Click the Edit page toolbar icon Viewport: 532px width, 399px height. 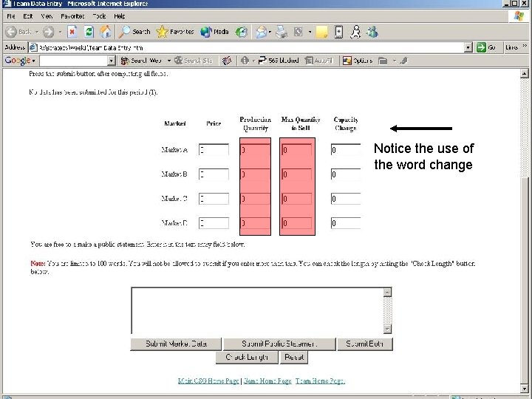click(x=299, y=32)
